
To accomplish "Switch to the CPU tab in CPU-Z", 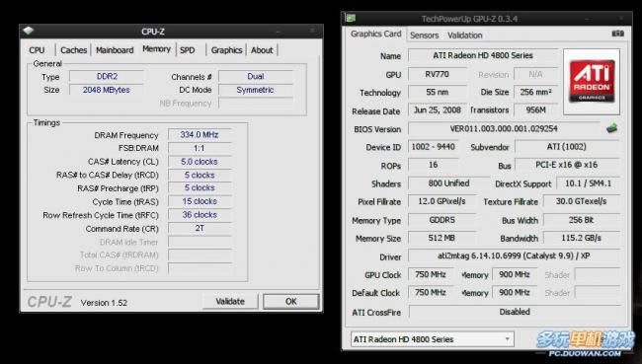I will tap(37, 50).
